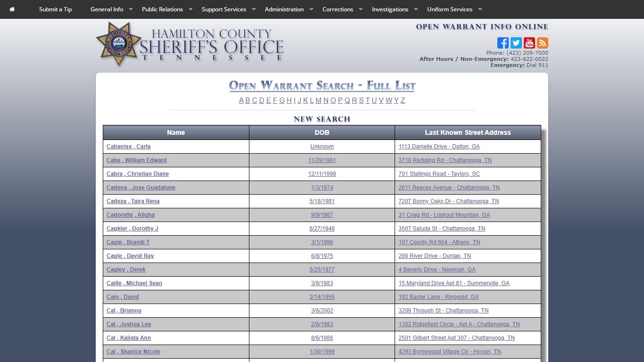This screenshot has height=362, width=644.
Task: Click address 1113 Danielle Drive - Dalton, GA
Action: pos(439,147)
